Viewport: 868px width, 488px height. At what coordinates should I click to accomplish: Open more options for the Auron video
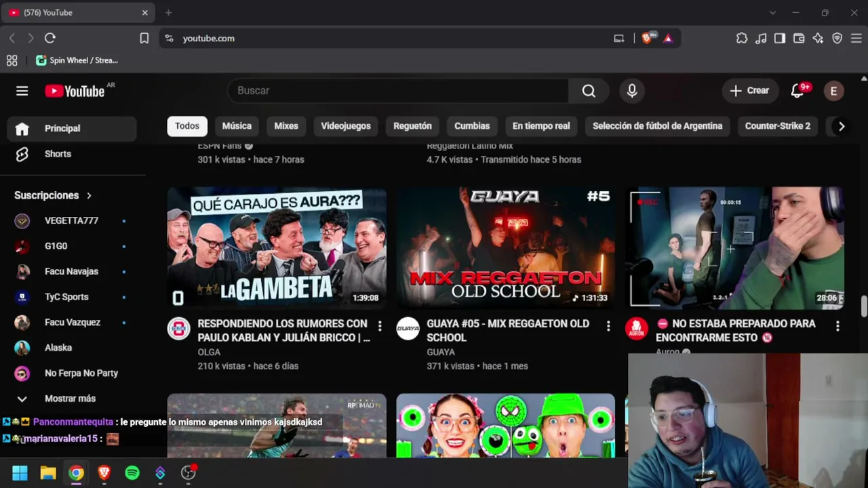click(837, 327)
